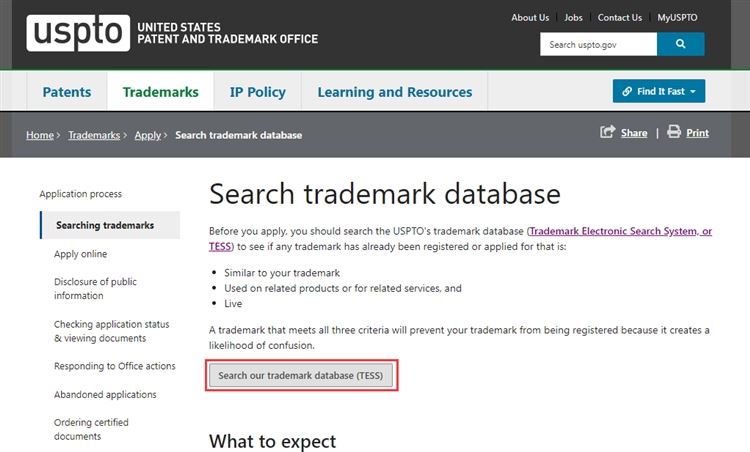750x452 pixels.
Task: Click 'Search trademark database' breadcrumb text
Action: coord(238,135)
